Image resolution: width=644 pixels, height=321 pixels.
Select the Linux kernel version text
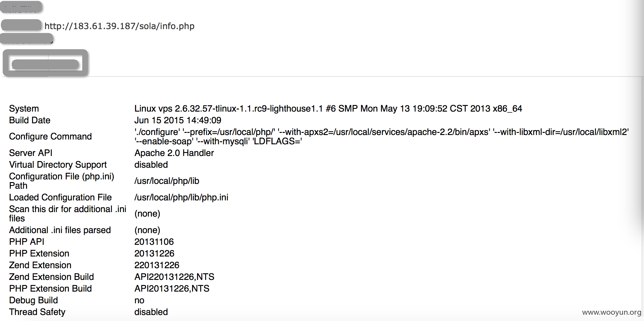click(x=328, y=108)
